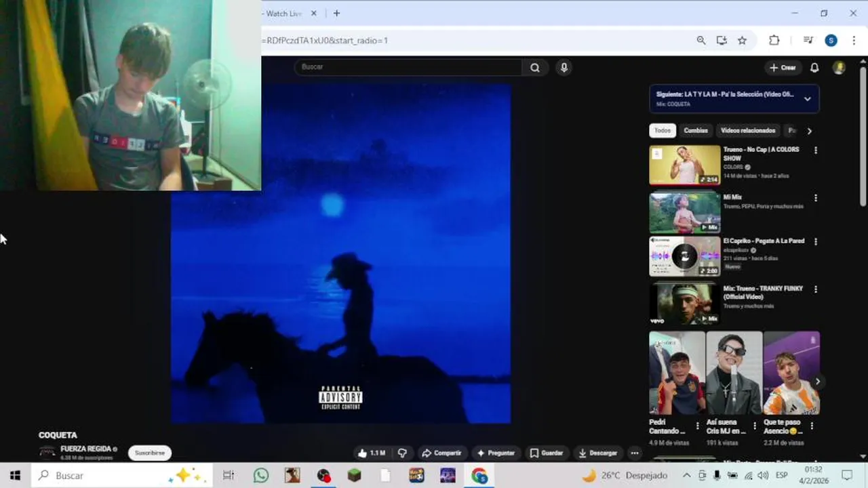Click the install app icon in address bar

coord(722,40)
